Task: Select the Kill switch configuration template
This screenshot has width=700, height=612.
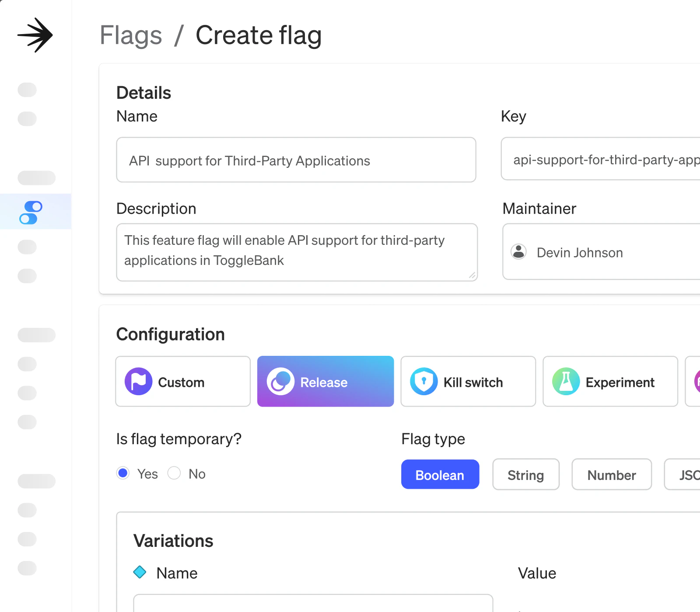Action: (x=468, y=382)
